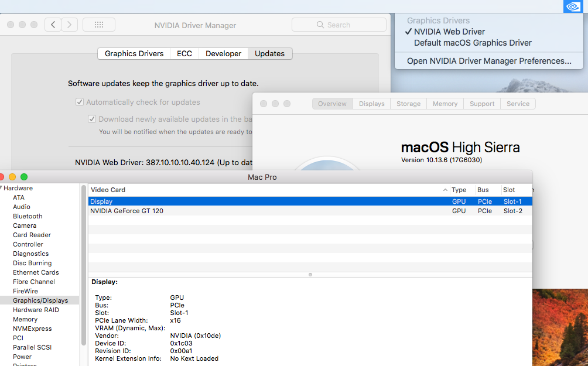Image resolution: width=588 pixels, height=366 pixels.
Task: Open Displays tab in About This Mac
Action: (x=372, y=104)
